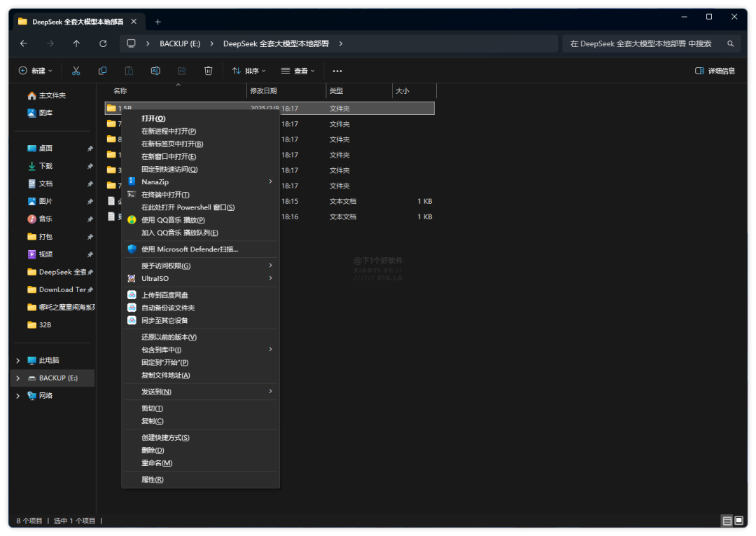
Task: Click the QQ Music play entry
Action: point(173,220)
